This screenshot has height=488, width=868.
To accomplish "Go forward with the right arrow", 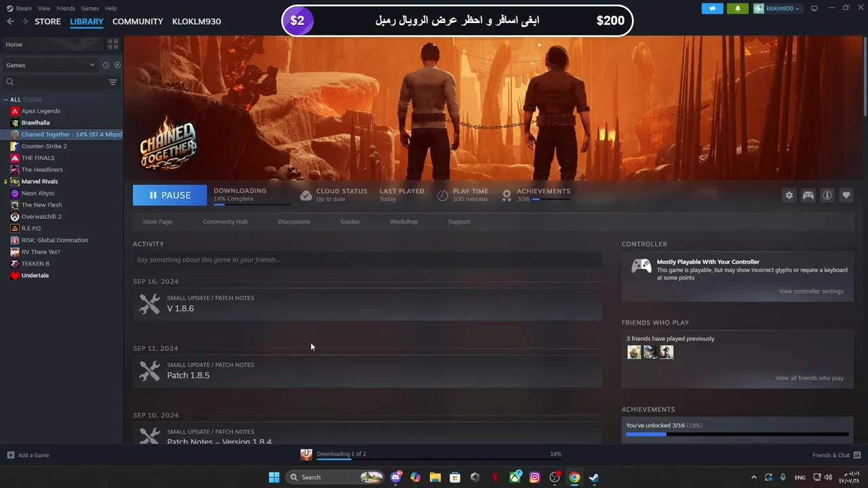I will (x=24, y=22).
